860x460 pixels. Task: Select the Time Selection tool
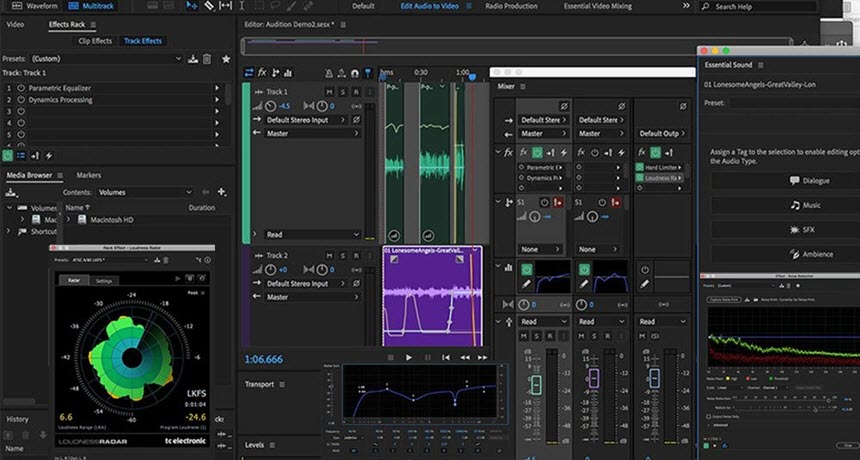pos(241,5)
